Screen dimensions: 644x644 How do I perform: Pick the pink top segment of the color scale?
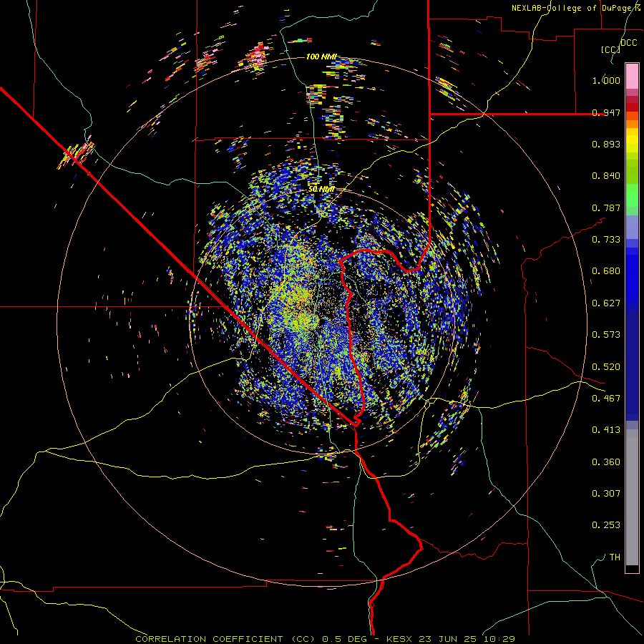point(632,76)
